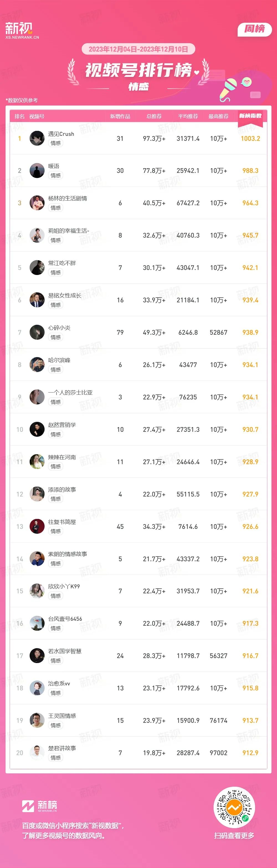Select the 总推荐 column header
277x868 pixels.
point(154,116)
